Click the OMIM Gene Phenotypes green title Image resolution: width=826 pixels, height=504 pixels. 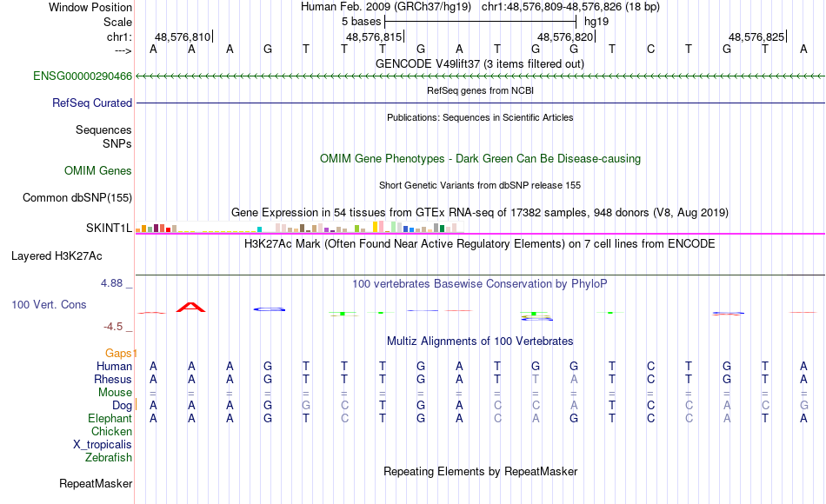click(480, 158)
